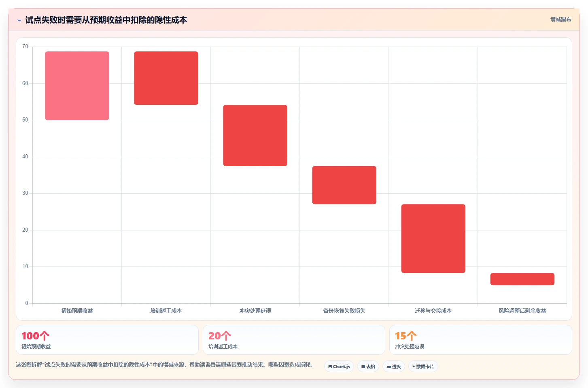Click the y-axis value 60

click(x=25, y=83)
